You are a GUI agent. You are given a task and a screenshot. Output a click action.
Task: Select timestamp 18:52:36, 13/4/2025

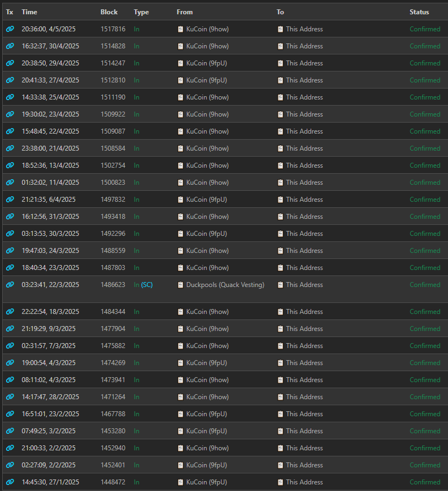coord(51,165)
